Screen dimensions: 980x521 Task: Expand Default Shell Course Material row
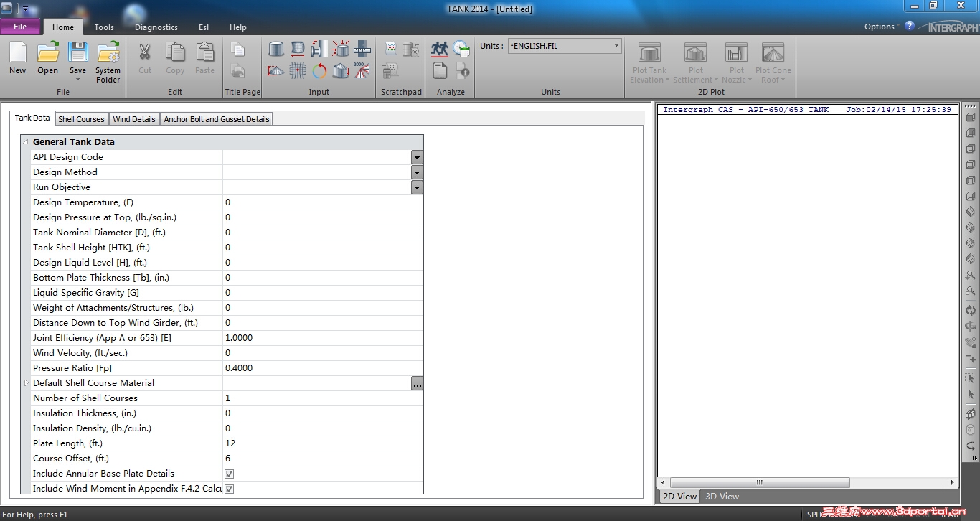27,383
